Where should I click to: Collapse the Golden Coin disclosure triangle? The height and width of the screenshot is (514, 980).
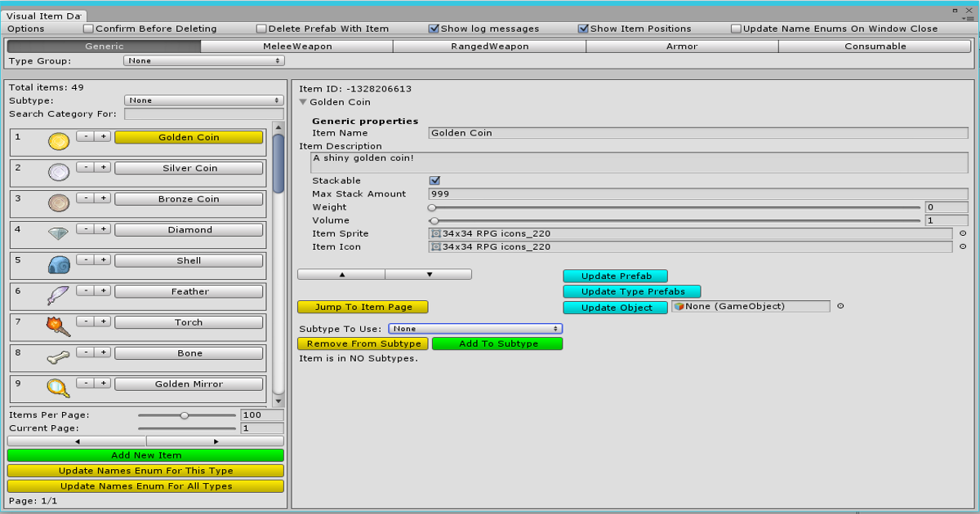coord(303,103)
